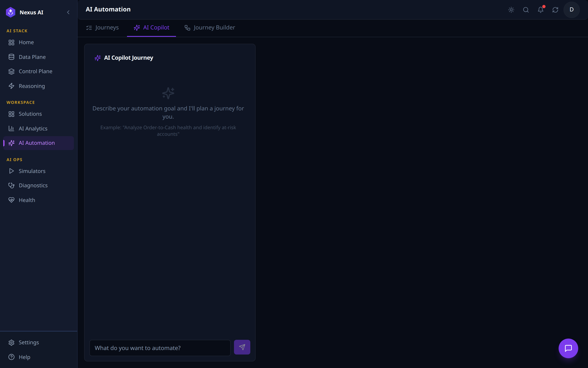Click the Reasoning sidebar label

point(32,86)
